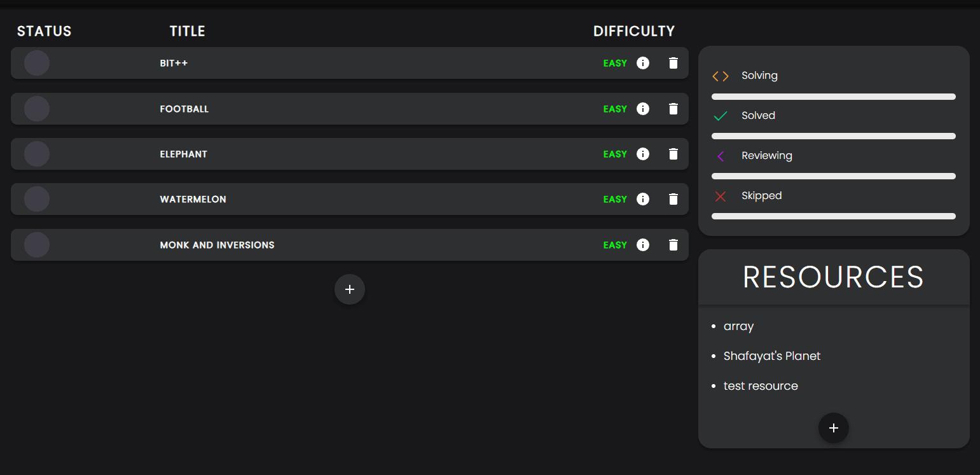Delete the MONK AND INVERSIONS problem

[x=673, y=245]
